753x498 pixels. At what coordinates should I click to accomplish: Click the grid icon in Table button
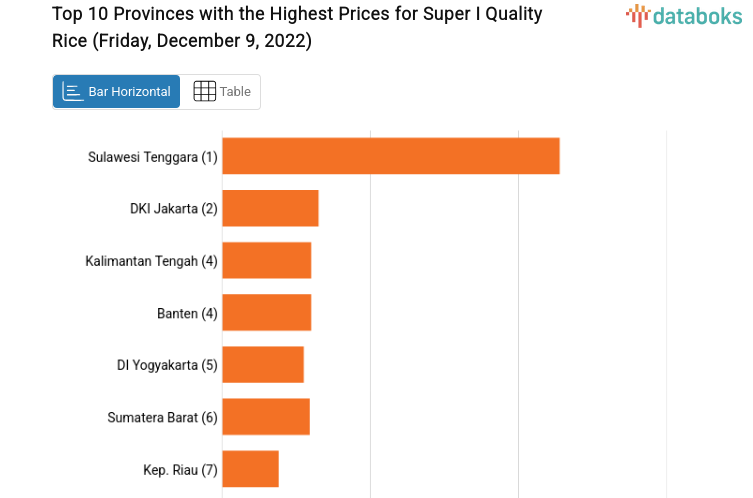204,92
